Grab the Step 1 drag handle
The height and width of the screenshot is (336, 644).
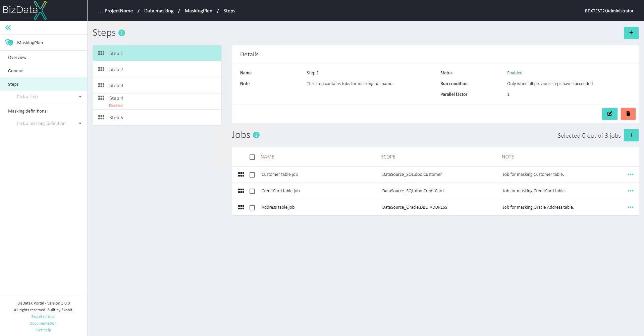coord(101,53)
